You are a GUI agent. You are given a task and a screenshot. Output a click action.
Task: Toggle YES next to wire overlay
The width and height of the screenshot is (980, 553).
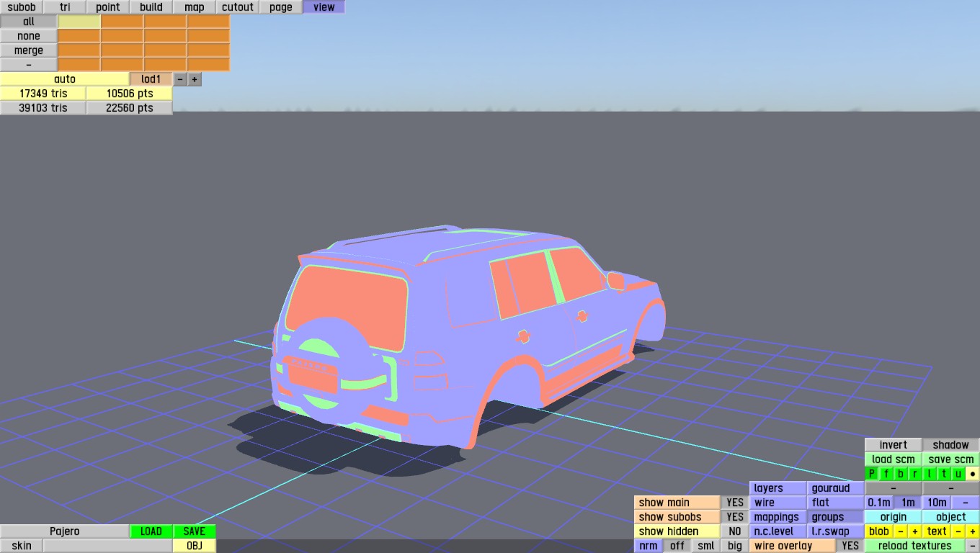point(850,546)
